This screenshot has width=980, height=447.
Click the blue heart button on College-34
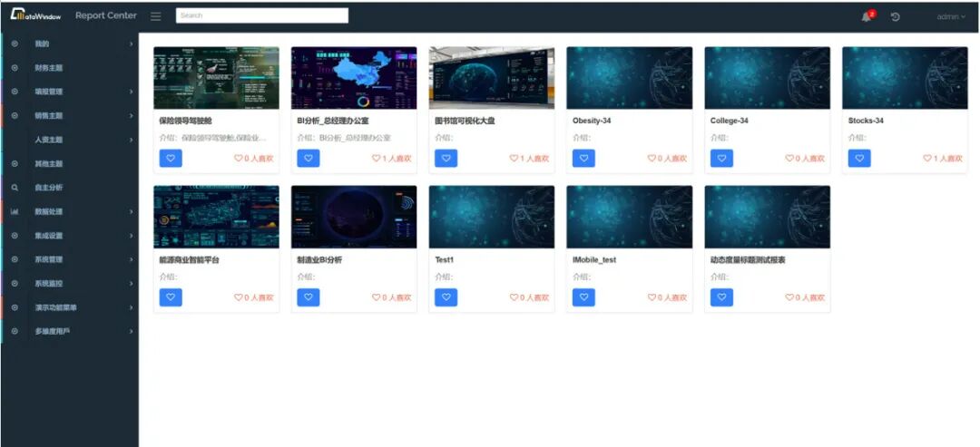pyautogui.click(x=722, y=158)
